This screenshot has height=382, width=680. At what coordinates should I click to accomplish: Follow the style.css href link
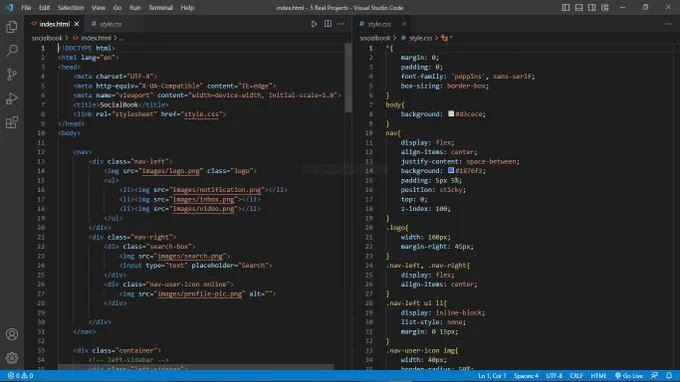point(201,114)
